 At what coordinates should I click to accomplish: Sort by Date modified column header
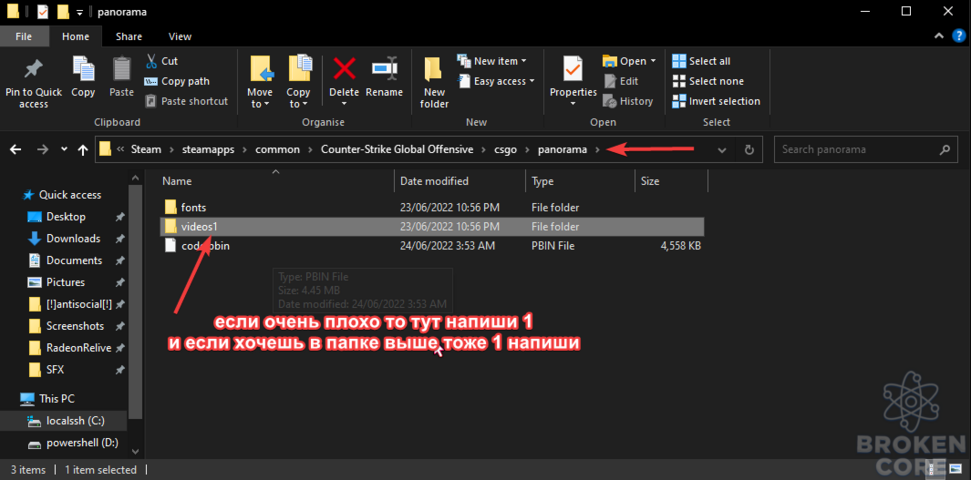(x=459, y=181)
